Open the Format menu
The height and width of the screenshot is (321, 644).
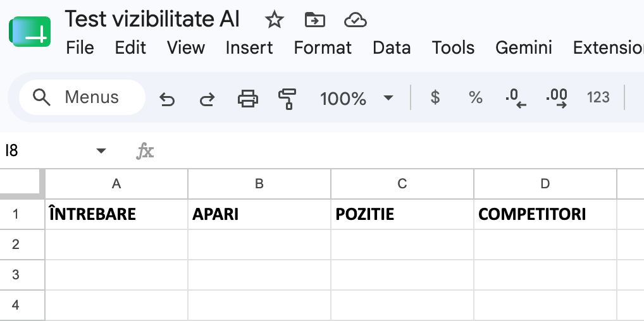tap(323, 48)
